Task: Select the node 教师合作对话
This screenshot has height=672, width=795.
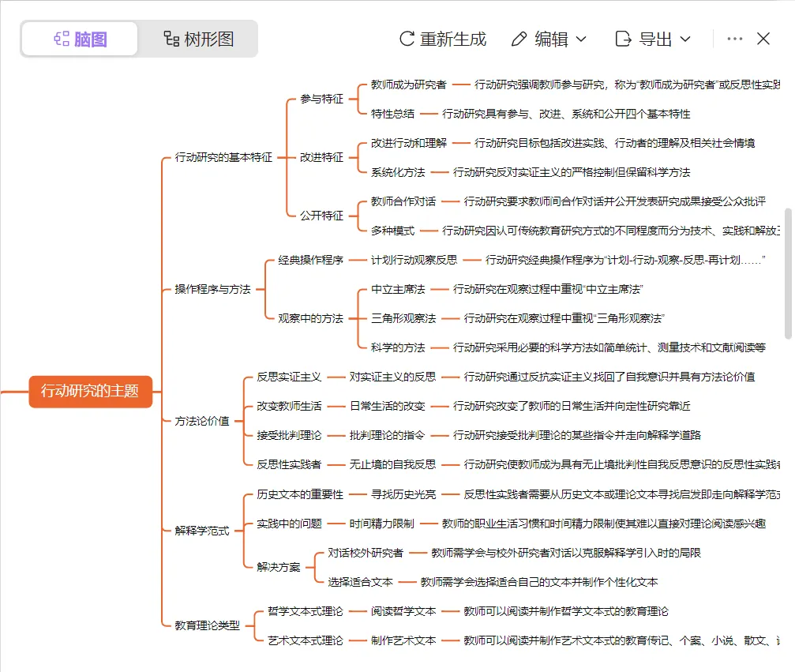Action: tap(403, 202)
